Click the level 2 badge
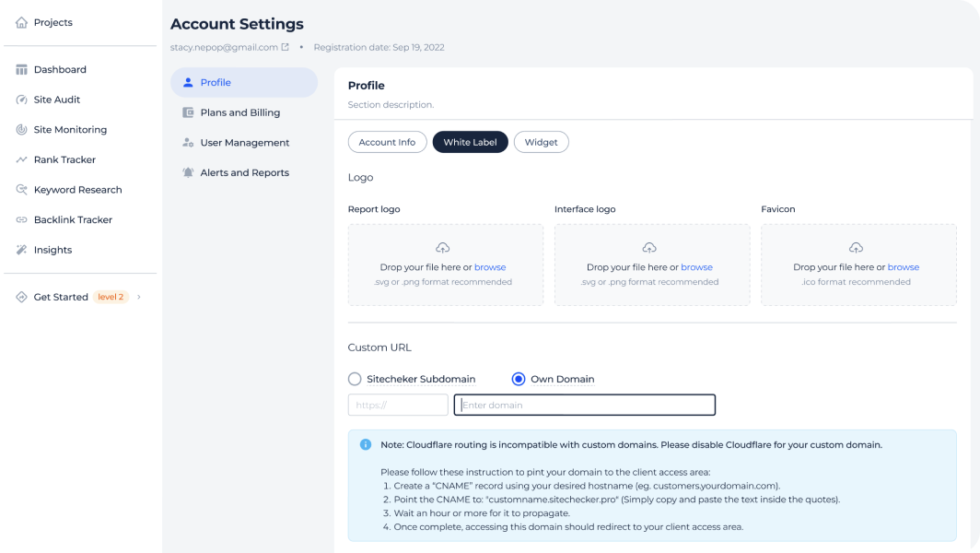This screenshot has width=980, height=553. click(111, 297)
